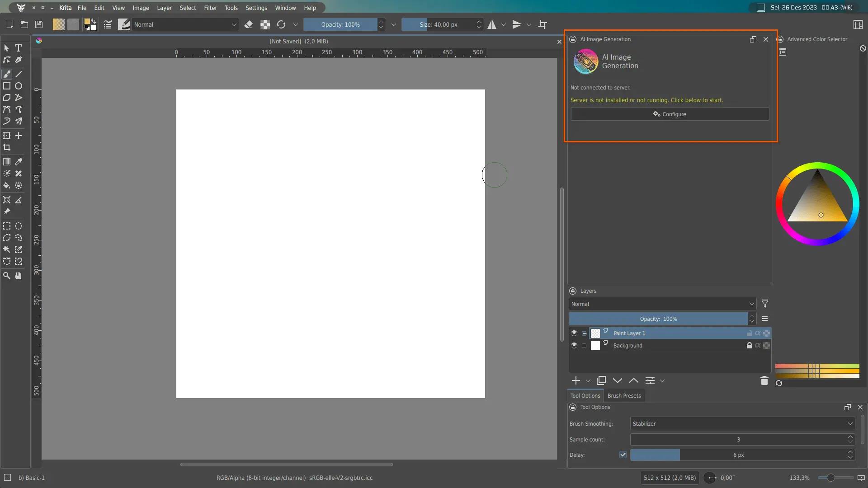This screenshot has height=488, width=868.
Task: Click the Configure button
Action: coord(670,114)
